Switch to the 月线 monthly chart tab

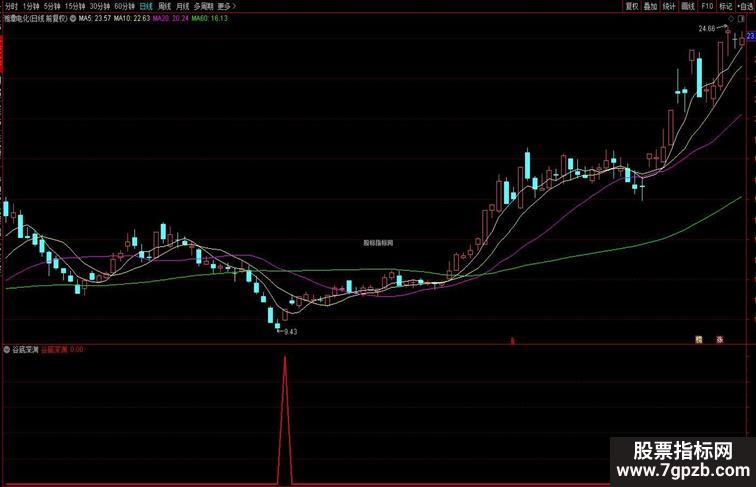[183, 6]
